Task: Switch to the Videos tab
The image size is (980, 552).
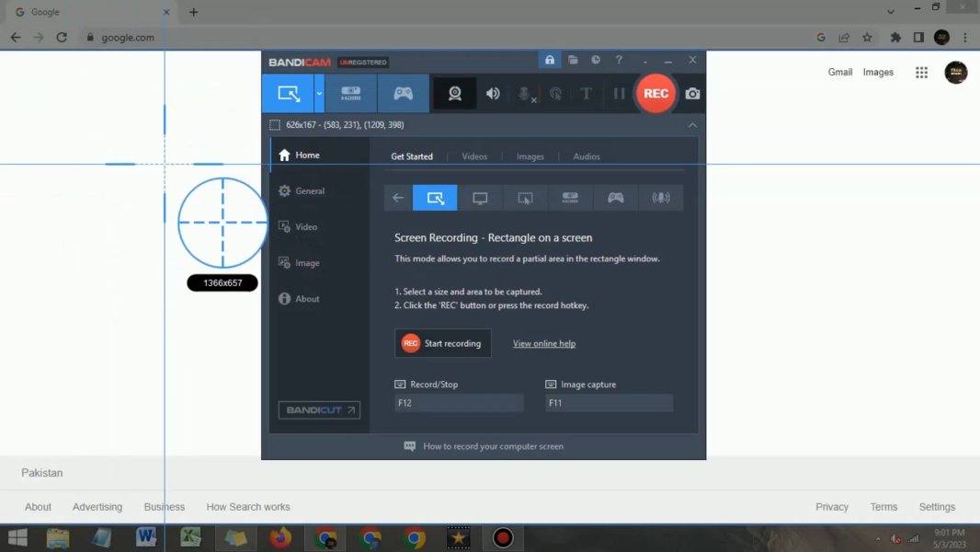Action: click(x=474, y=156)
